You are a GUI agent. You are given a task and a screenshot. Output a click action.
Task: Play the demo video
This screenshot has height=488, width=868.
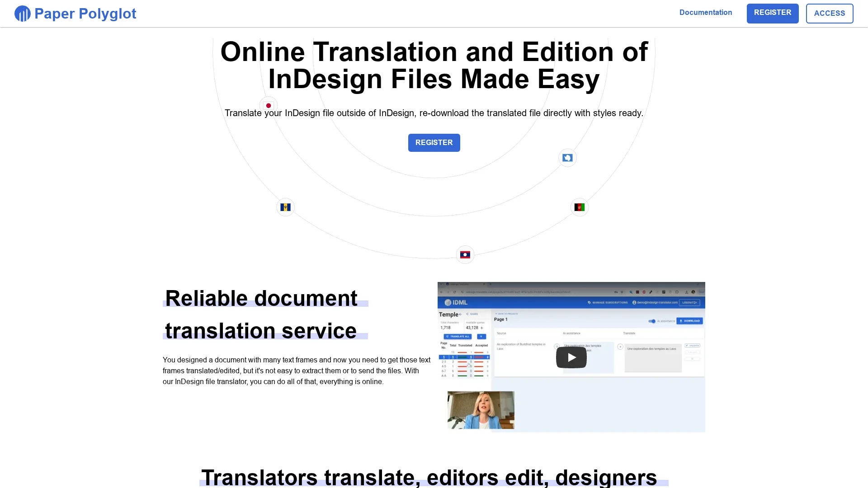point(571,357)
